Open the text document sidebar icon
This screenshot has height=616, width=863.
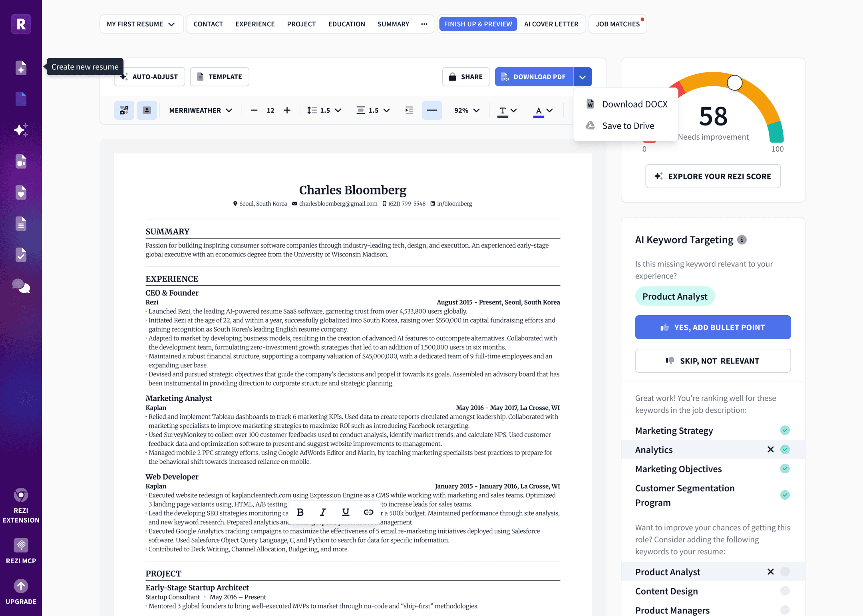[21, 224]
